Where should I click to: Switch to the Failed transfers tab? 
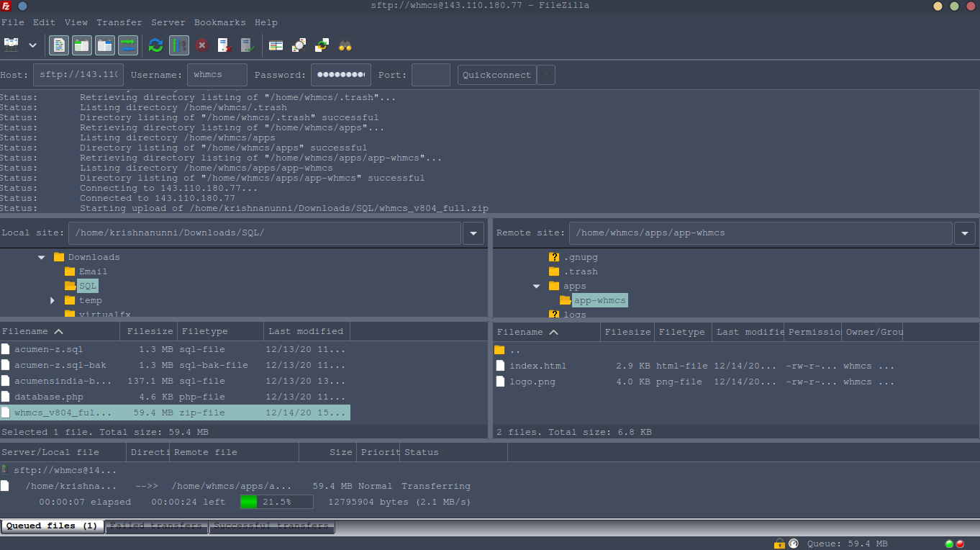[x=156, y=526]
